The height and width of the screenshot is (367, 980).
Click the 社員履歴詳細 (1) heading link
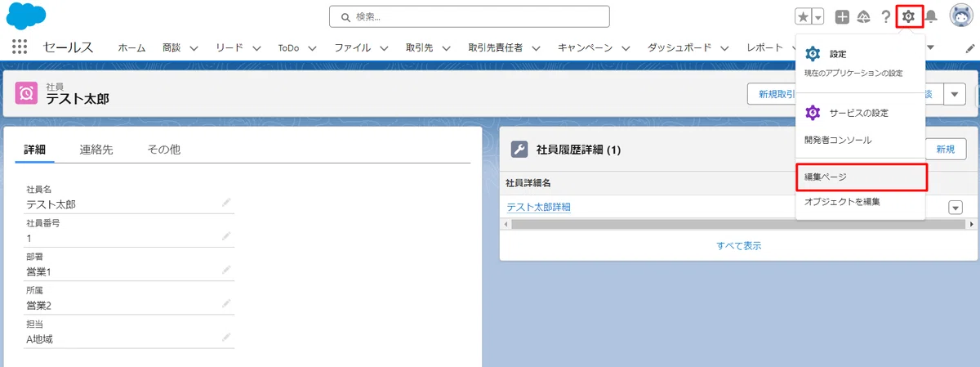pyautogui.click(x=578, y=150)
